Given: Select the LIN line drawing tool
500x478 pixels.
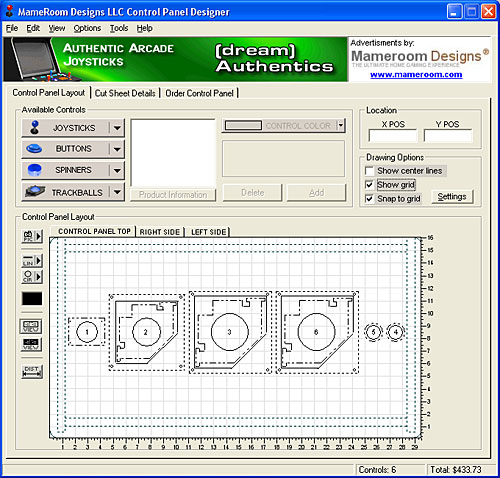Looking at the screenshot, I should pos(32,260).
